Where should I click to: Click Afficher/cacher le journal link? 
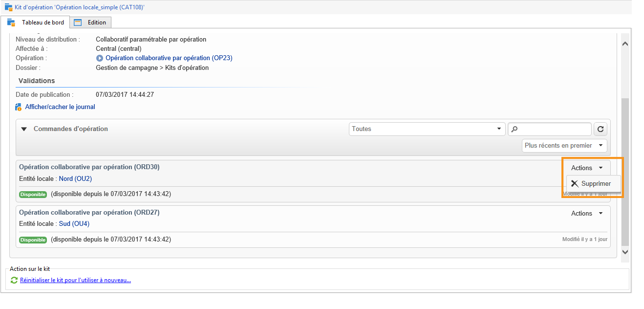(x=60, y=107)
